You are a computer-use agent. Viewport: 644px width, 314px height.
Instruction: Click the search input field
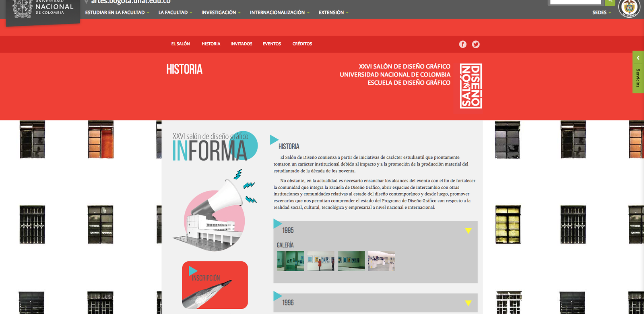tap(575, 2)
